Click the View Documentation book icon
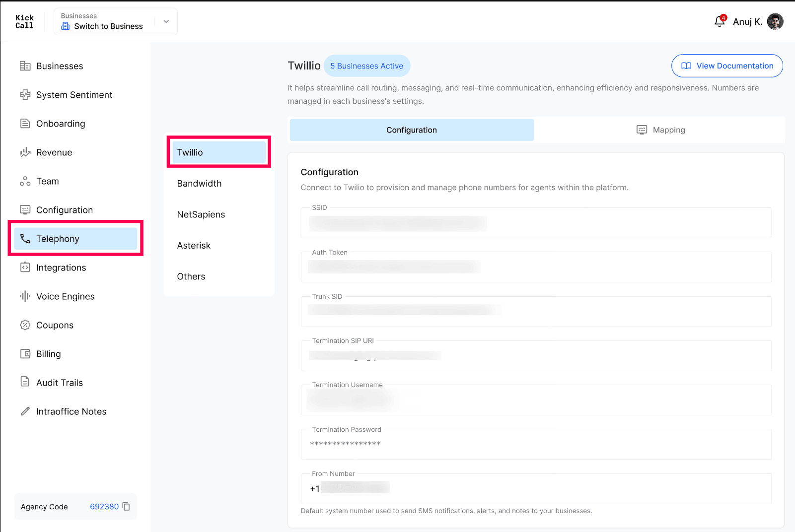Viewport: 795px width, 532px height. [686, 66]
